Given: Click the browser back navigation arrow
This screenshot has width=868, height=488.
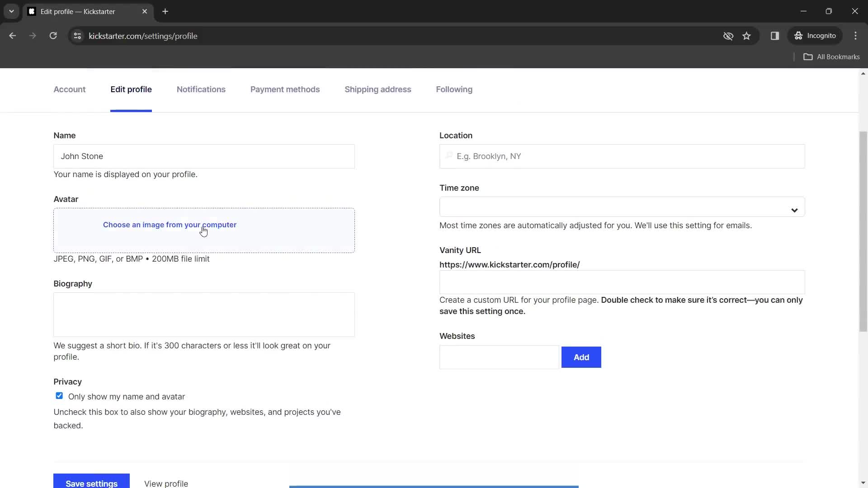Looking at the screenshot, I should pos(13,36).
